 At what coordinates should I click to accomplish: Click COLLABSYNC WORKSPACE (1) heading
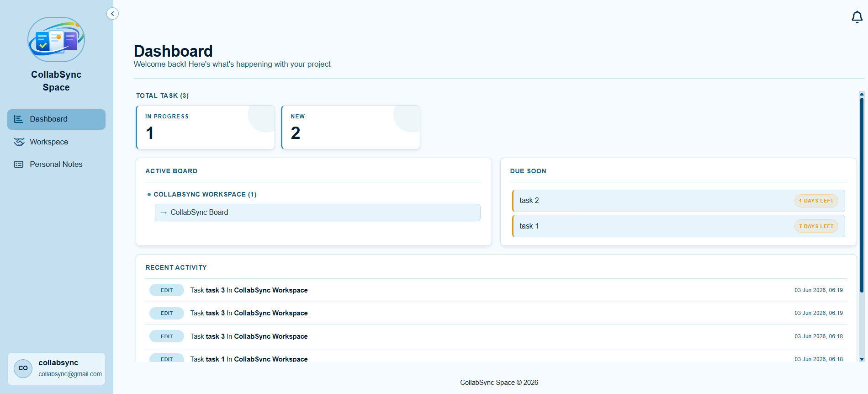pyautogui.click(x=205, y=195)
